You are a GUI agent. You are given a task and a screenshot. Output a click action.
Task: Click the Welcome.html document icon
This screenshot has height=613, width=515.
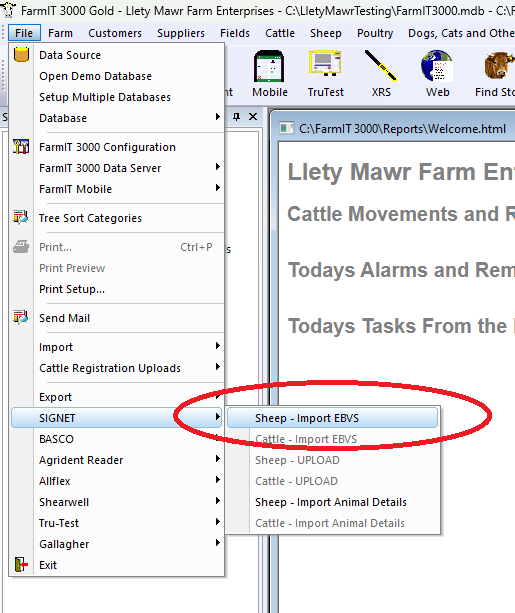point(287,128)
